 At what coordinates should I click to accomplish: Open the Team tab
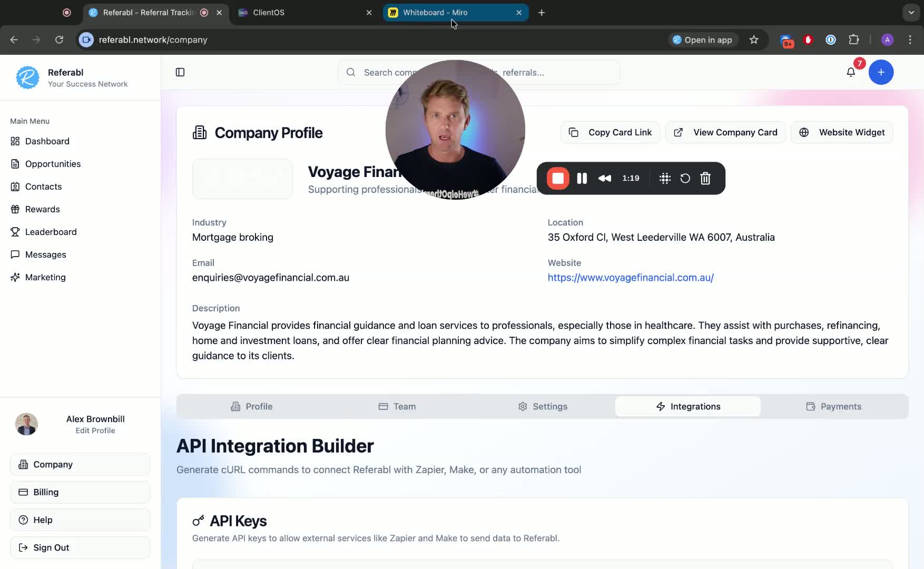[x=397, y=407]
